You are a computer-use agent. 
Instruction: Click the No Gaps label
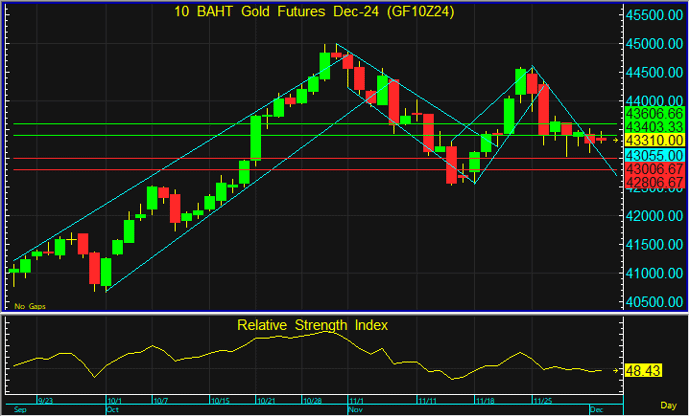29,305
